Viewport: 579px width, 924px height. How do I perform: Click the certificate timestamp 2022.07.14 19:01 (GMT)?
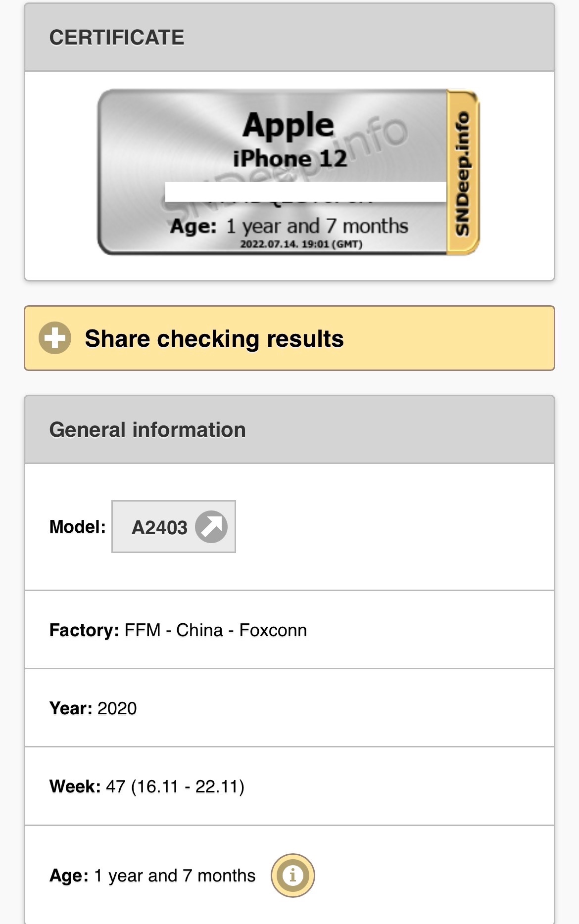click(x=301, y=244)
